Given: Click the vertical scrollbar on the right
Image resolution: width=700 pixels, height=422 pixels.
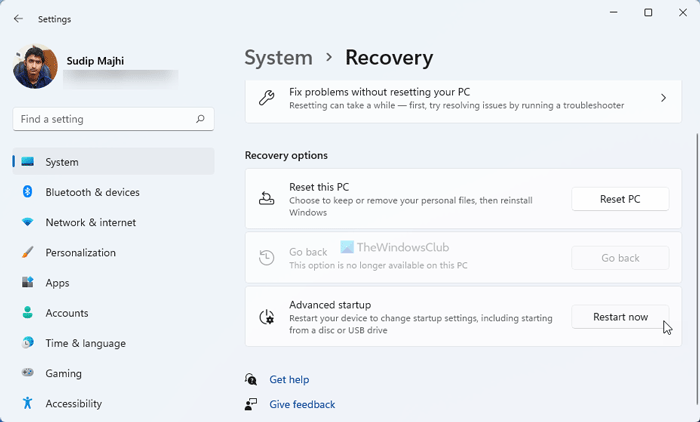Looking at the screenshot, I should coord(696,200).
